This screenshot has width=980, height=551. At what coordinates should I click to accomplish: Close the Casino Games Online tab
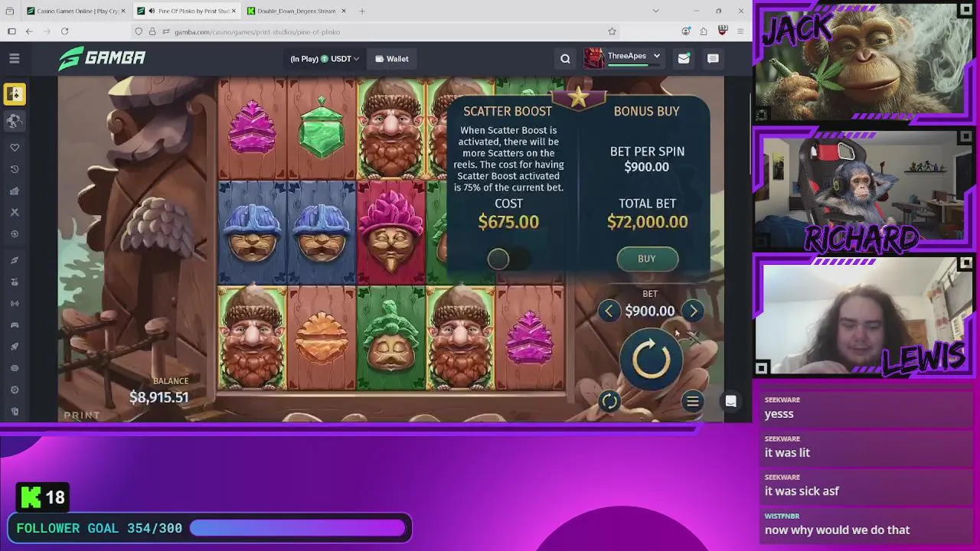coord(122,11)
